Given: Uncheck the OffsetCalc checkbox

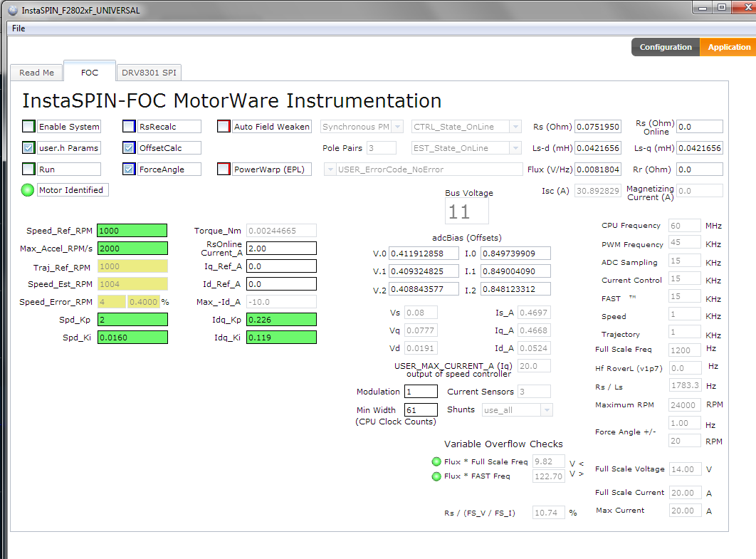Looking at the screenshot, I should 129,147.
